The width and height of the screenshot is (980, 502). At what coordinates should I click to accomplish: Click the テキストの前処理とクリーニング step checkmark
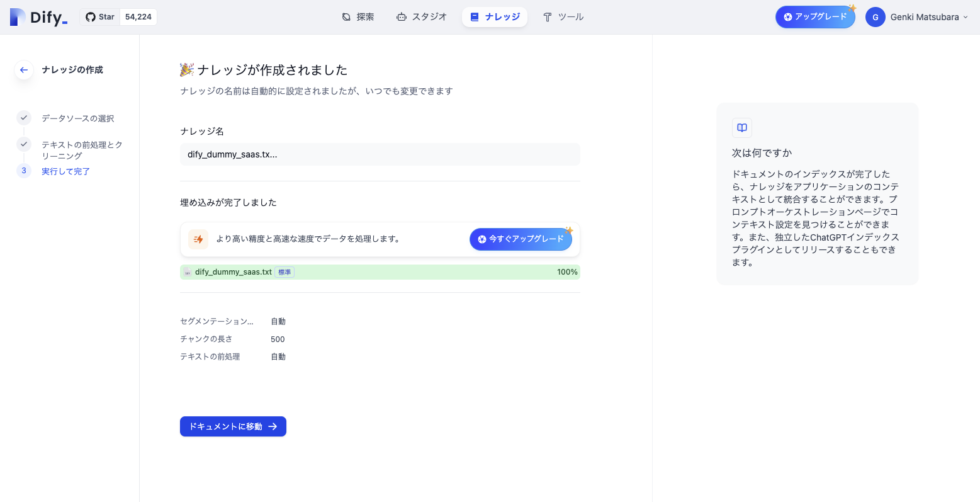(x=24, y=144)
